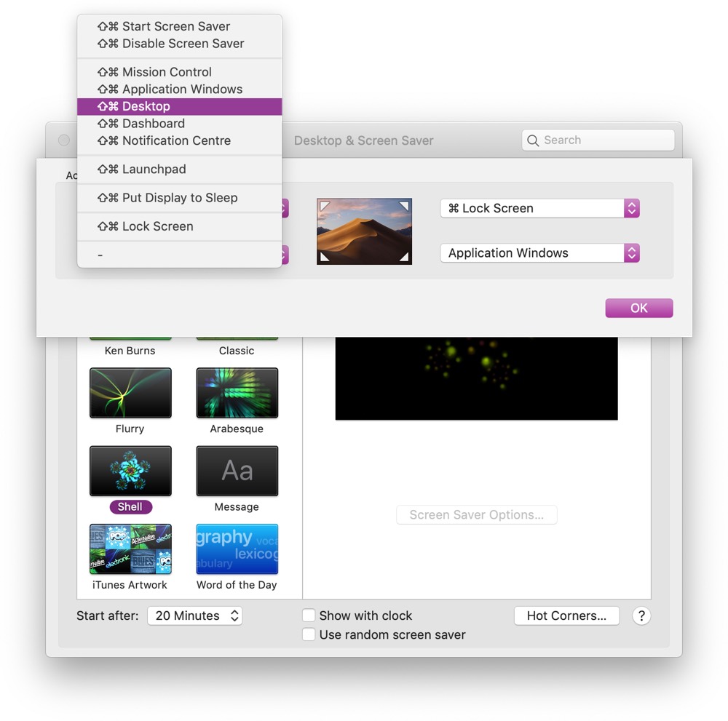Click the desert wallpaper hot corners preview
728x721 pixels.
365,231
